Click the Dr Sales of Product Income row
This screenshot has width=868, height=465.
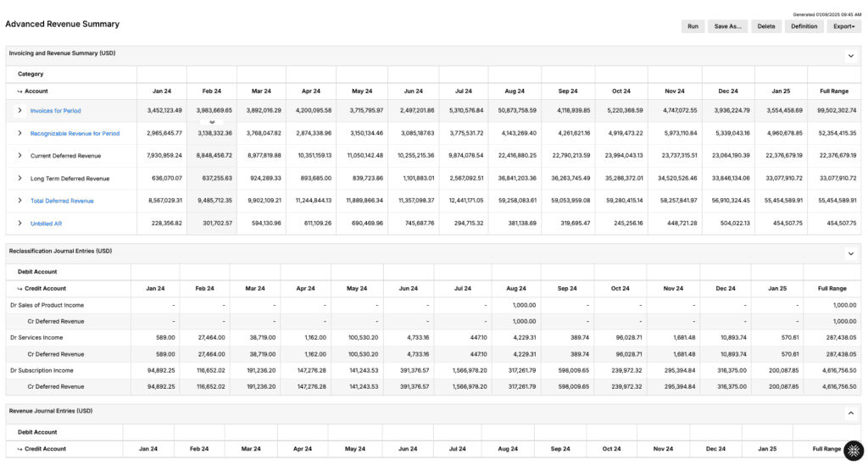point(433,305)
